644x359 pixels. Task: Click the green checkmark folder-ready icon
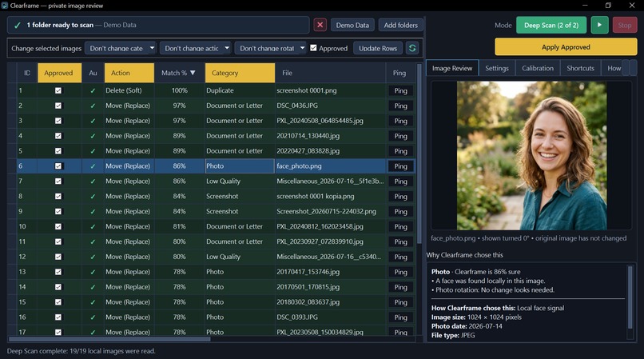click(x=18, y=25)
